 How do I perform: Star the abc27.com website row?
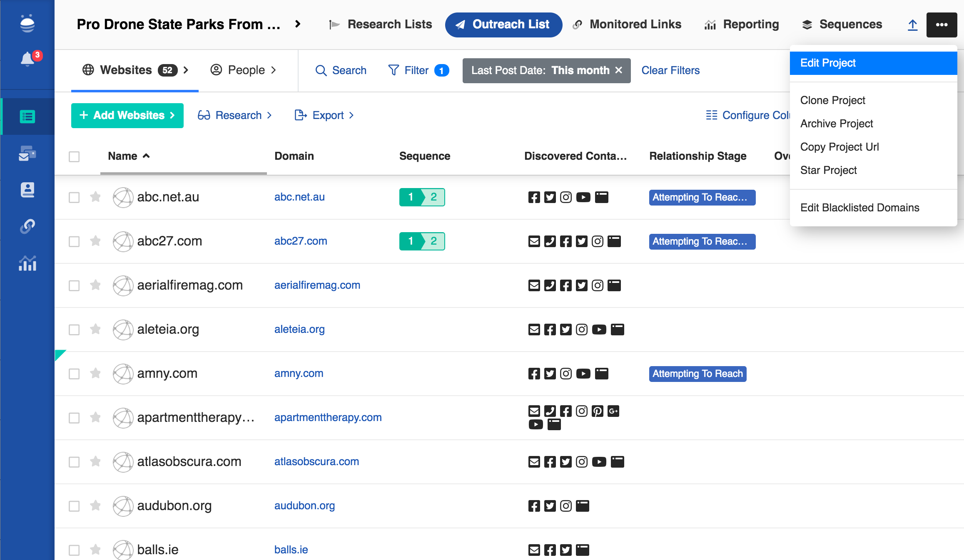[95, 241]
